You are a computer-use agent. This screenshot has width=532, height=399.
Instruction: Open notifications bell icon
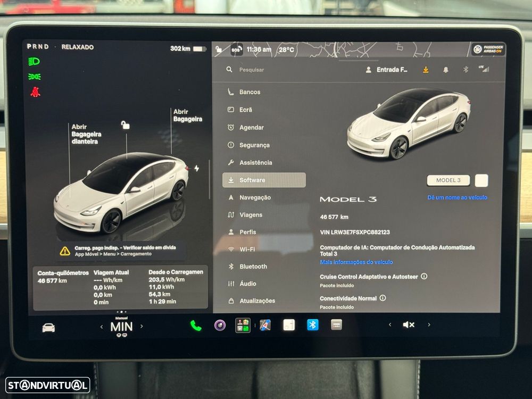tap(445, 70)
